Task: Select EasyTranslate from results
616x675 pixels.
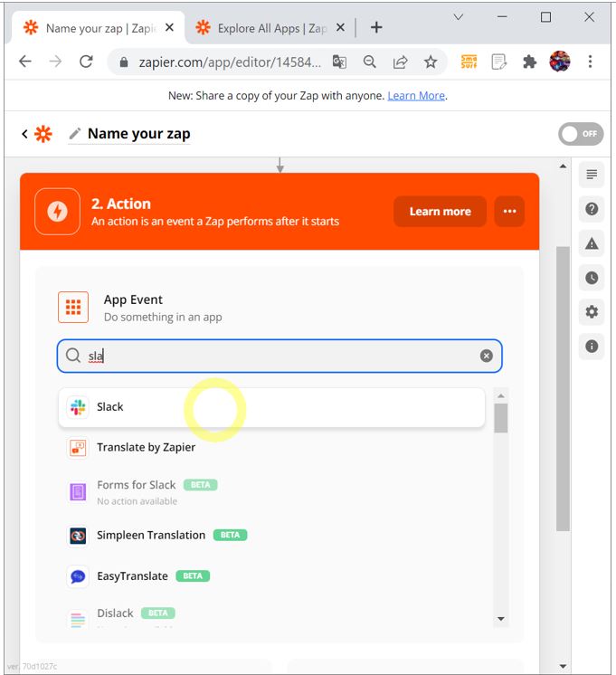Action: [x=271, y=576]
